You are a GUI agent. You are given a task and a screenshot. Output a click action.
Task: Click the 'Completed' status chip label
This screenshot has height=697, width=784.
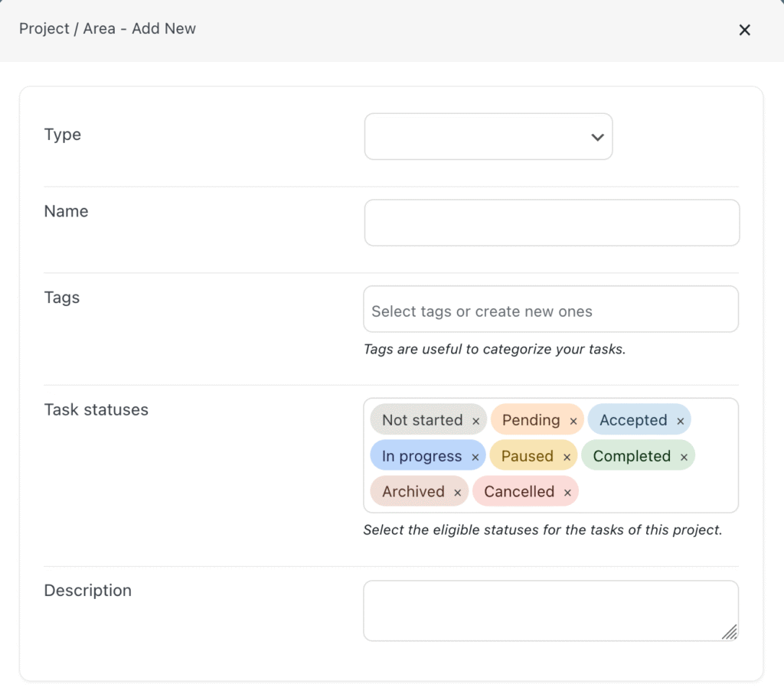(631, 456)
